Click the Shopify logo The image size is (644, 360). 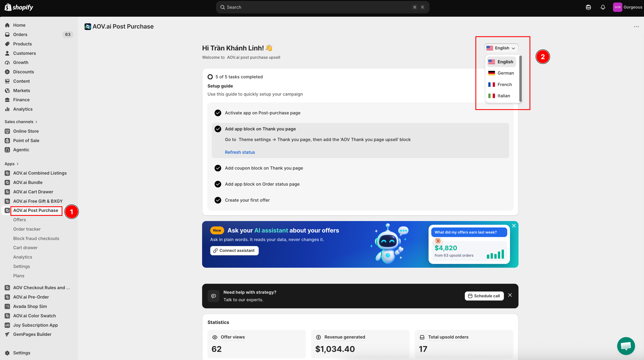[x=19, y=7]
